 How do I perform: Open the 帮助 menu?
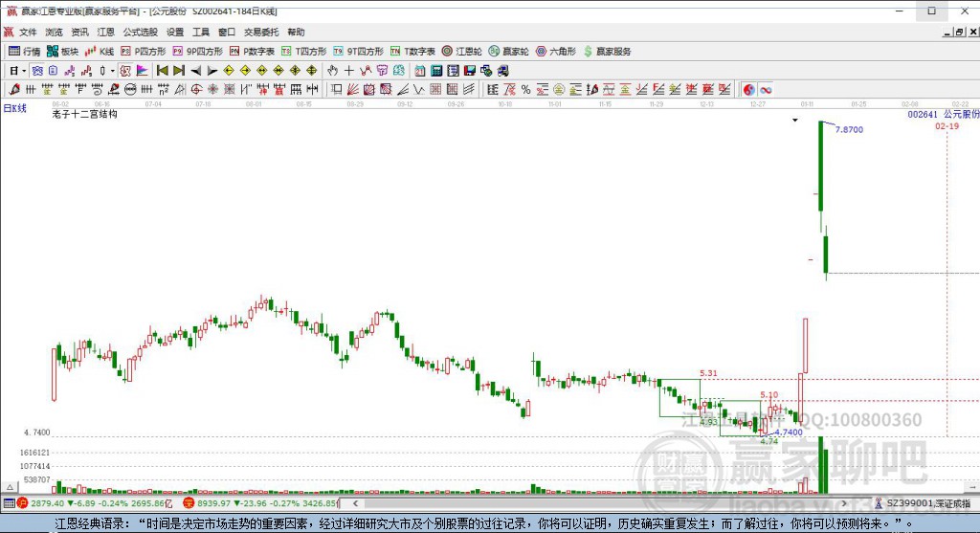[x=296, y=32]
